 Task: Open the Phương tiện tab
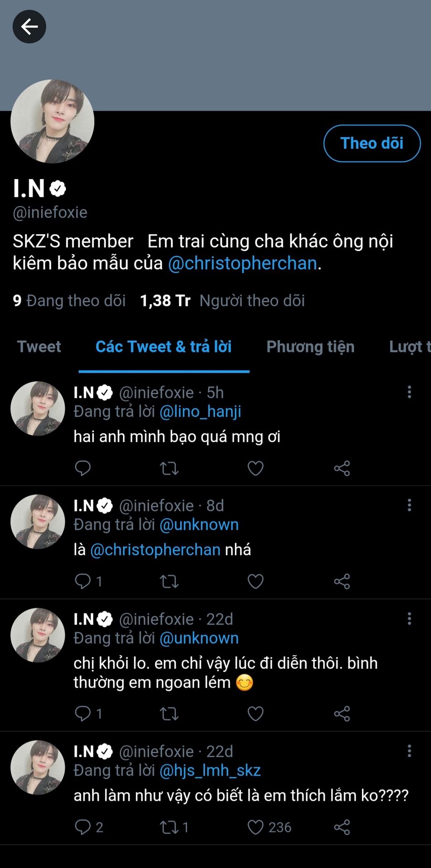pos(310,346)
